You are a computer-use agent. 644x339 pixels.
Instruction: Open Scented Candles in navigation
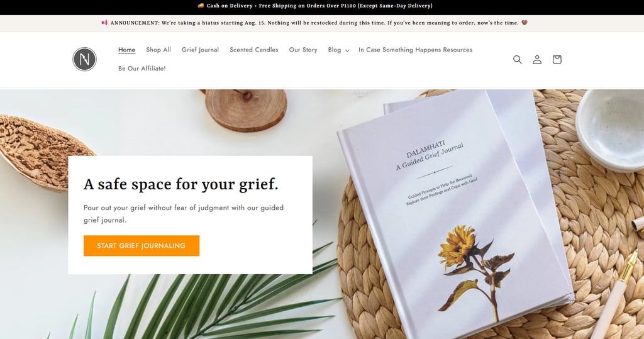[x=254, y=50]
